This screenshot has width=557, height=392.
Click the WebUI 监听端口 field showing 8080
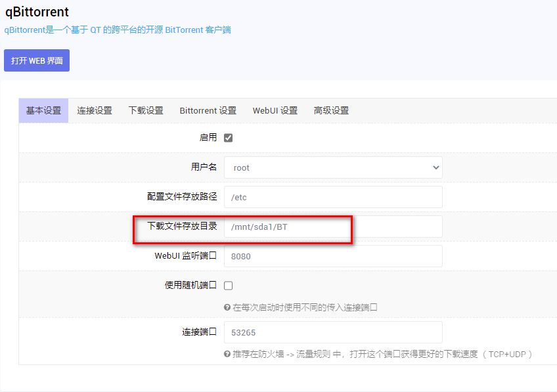coord(333,256)
